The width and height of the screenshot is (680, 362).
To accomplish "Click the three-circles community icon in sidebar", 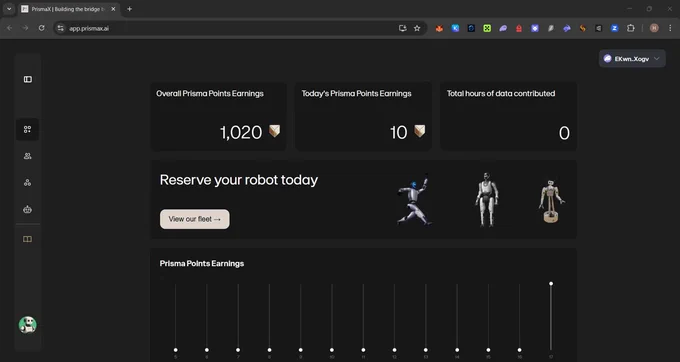I will coord(27,183).
